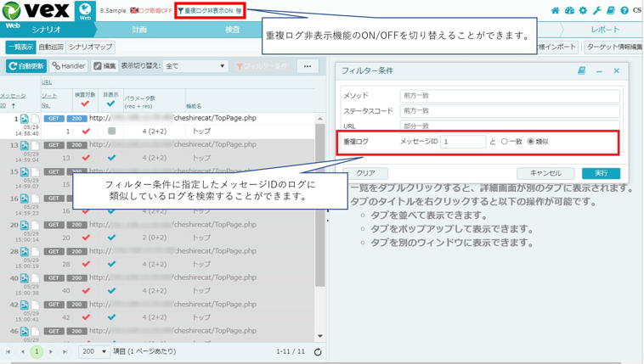Open the 表示切り替え dropdown showing 全て
The image size is (644, 364).
[x=195, y=66]
